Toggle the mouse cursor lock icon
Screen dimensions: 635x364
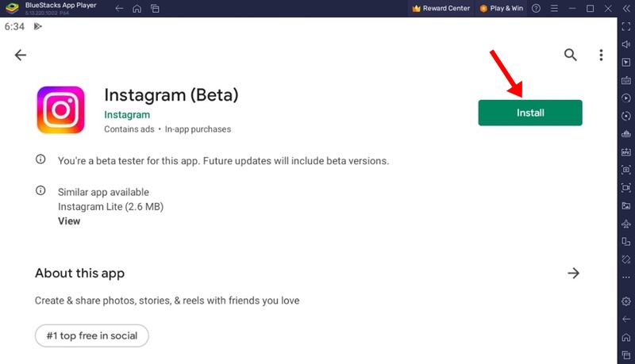pyautogui.click(x=626, y=63)
